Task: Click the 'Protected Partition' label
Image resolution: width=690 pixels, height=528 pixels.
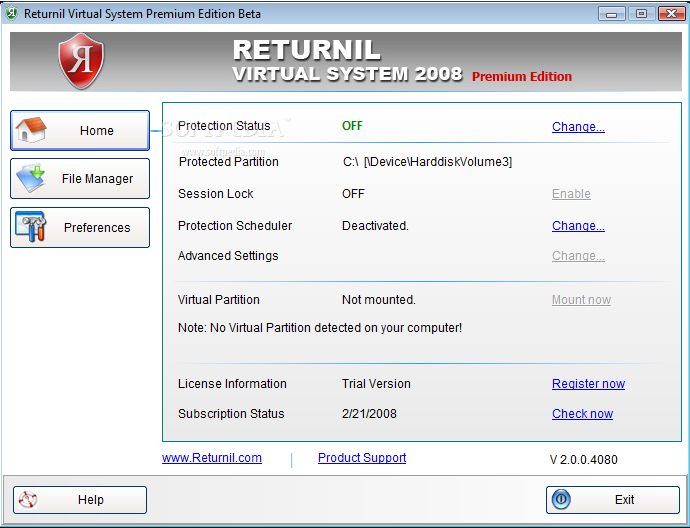Action: point(229,162)
